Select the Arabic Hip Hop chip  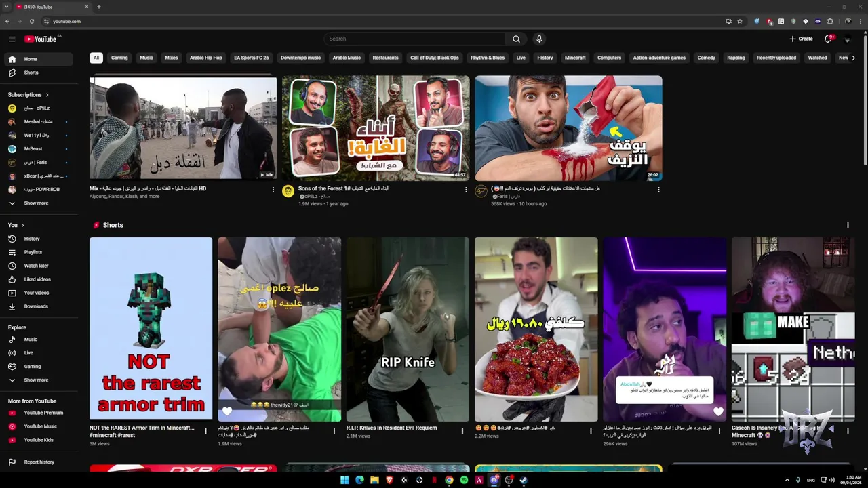tap(205, 58)
